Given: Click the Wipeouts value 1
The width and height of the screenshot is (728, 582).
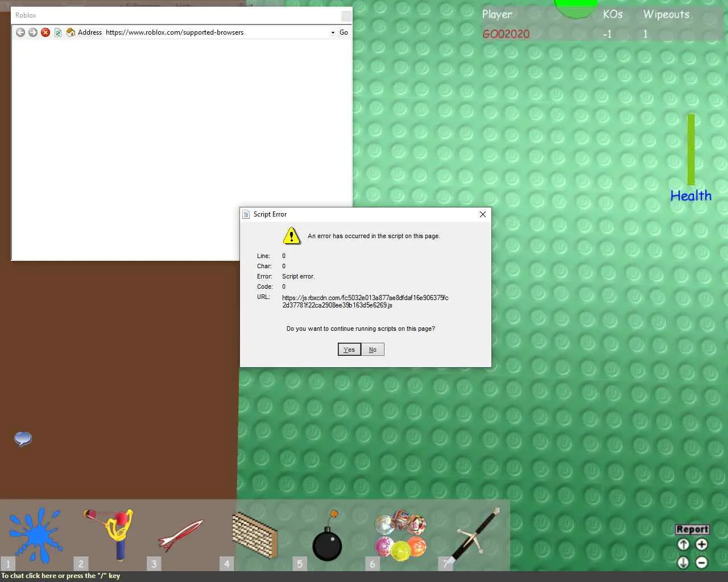Looking at the screenshot, I should 646,34.
